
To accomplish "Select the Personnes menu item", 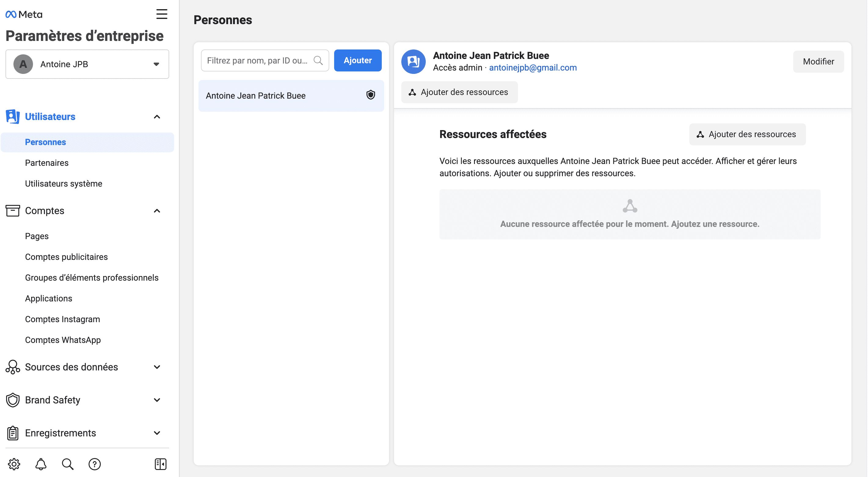I will 87,142.
